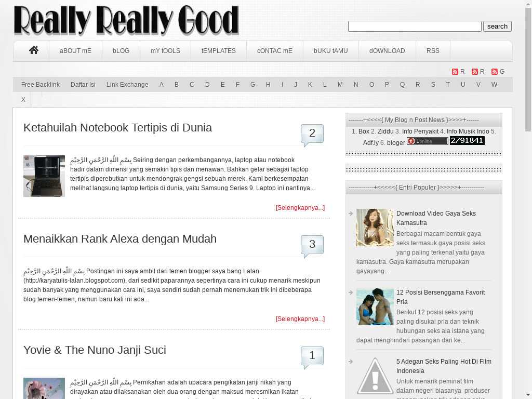Open comment bubble showing 1 comment
This screenshot has width=532, height=399.
pyautogui.click(x=312, y=357)
